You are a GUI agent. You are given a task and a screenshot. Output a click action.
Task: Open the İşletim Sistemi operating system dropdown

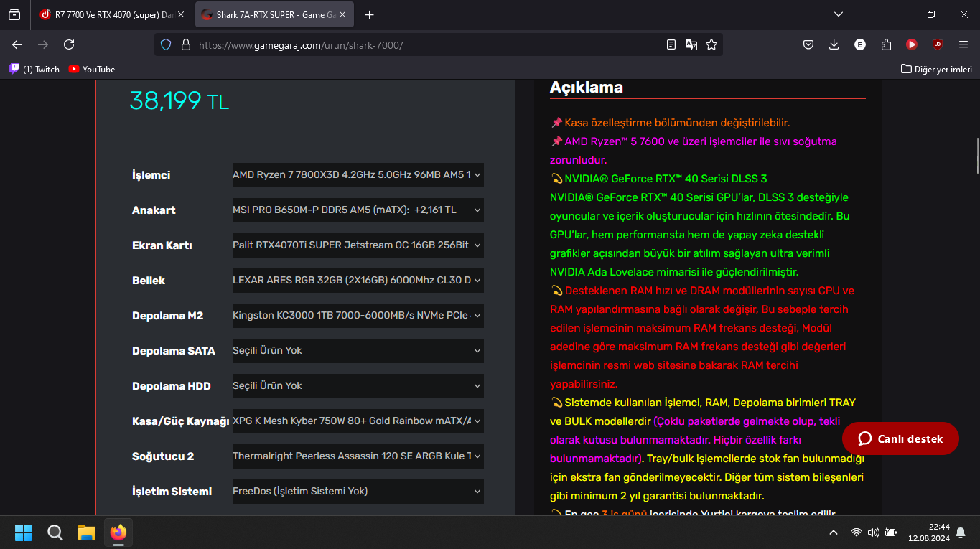(358, 491)
